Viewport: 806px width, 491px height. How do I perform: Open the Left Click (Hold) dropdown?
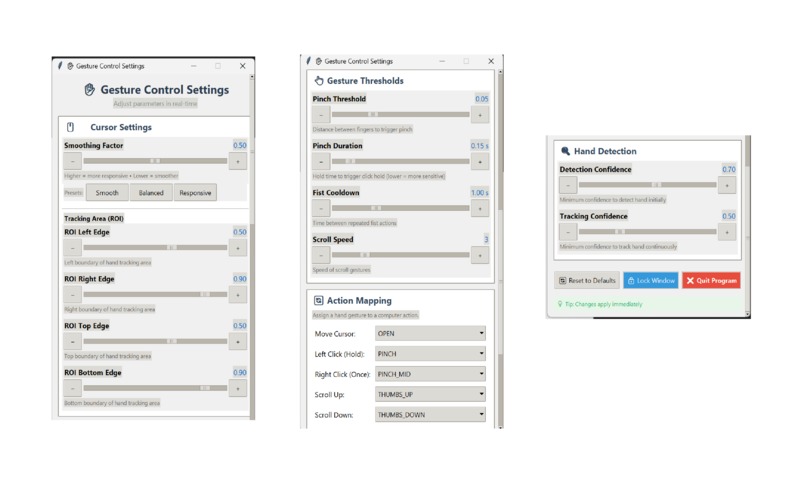[430, 354]
